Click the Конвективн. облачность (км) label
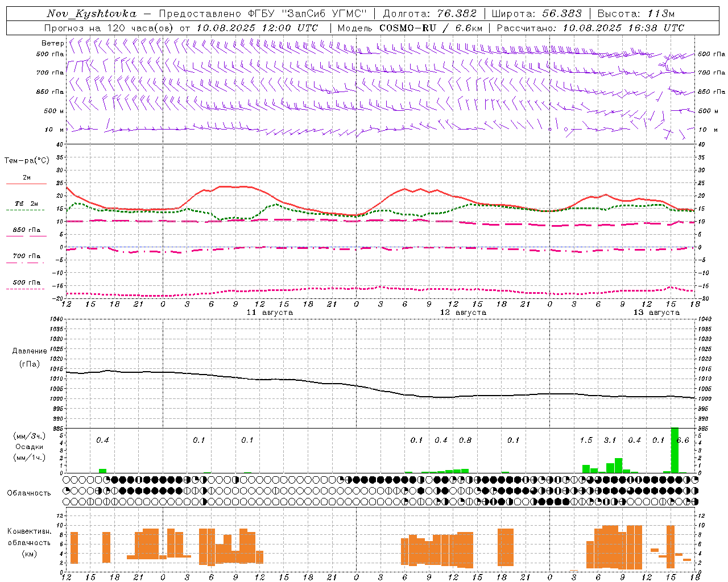 tap(29, 543)
